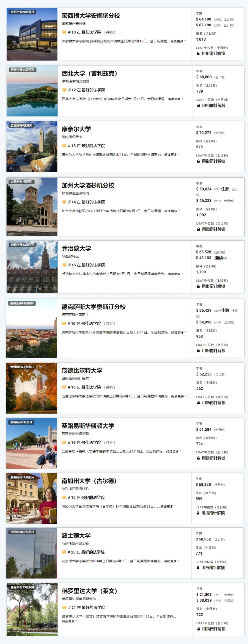The height and width of the screenshot is (644, 248).
Task: Click the lock icon in 波士顿大学 card
Action: tap(198, 567)
